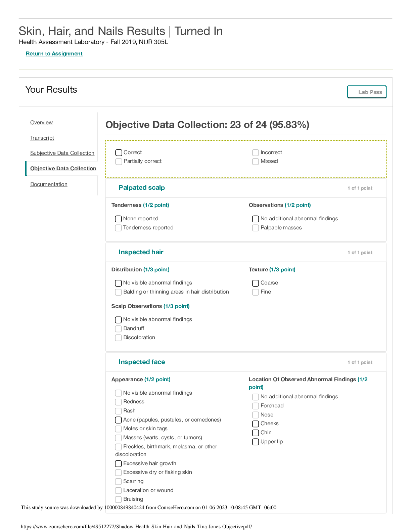Expand the Palpated scalp section header
This screenshot has height=532, width=411.
pos(142,188)
